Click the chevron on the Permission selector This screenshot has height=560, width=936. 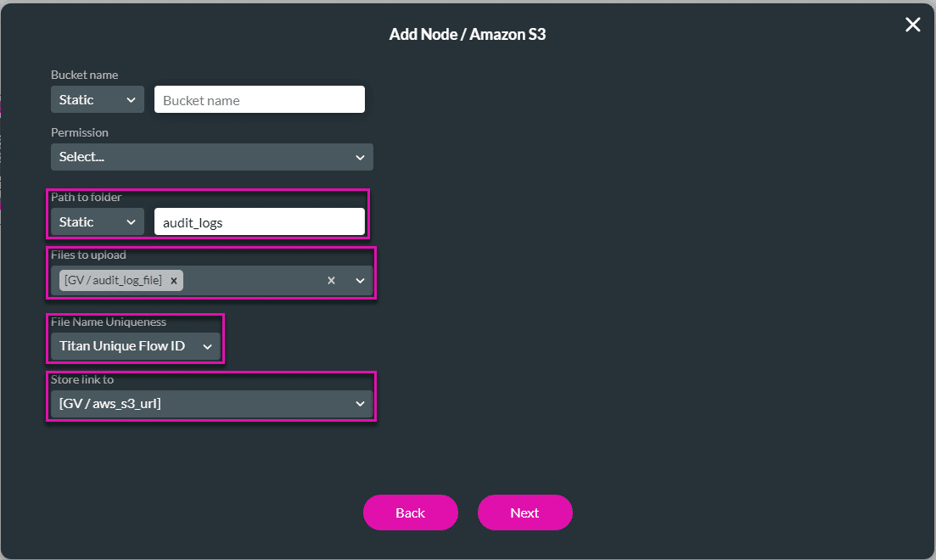click(x=359, y=157)
